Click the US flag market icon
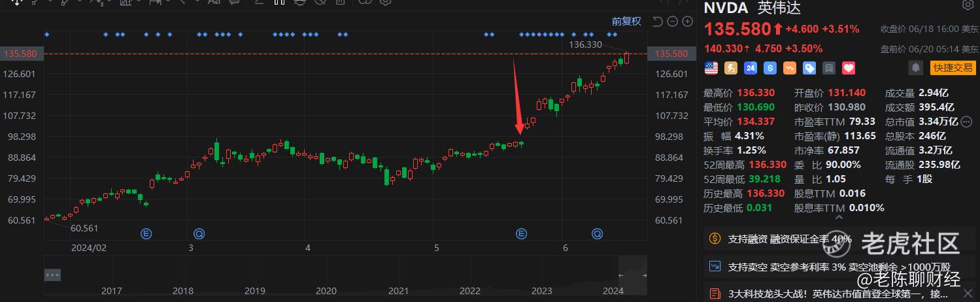 click(x=711, y=67)
